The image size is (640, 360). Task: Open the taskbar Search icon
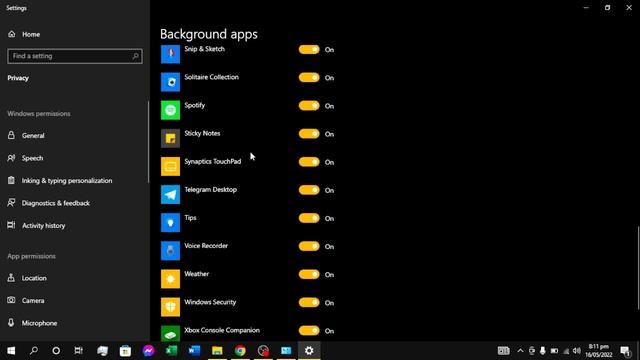(34, 351)
